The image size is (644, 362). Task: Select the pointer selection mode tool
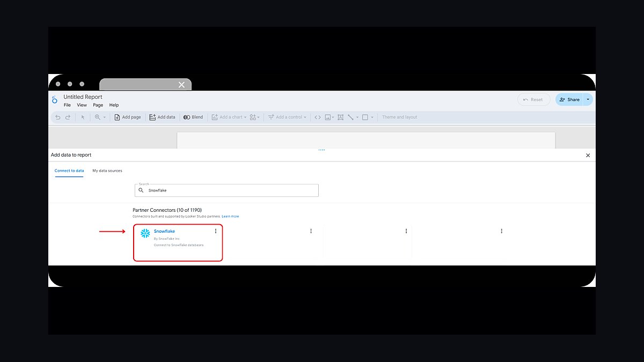pos(83,117)
